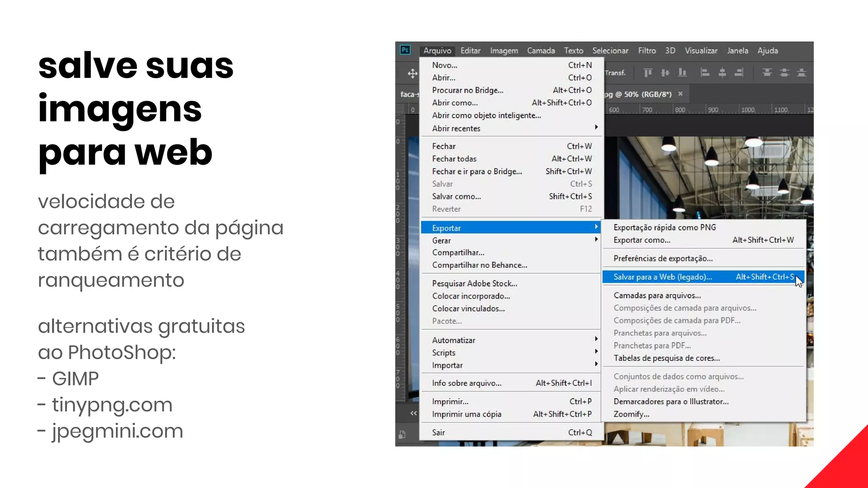Choose Salvar para a Web (legado)
The image size is (868, 488).
(x=662, y=277)
